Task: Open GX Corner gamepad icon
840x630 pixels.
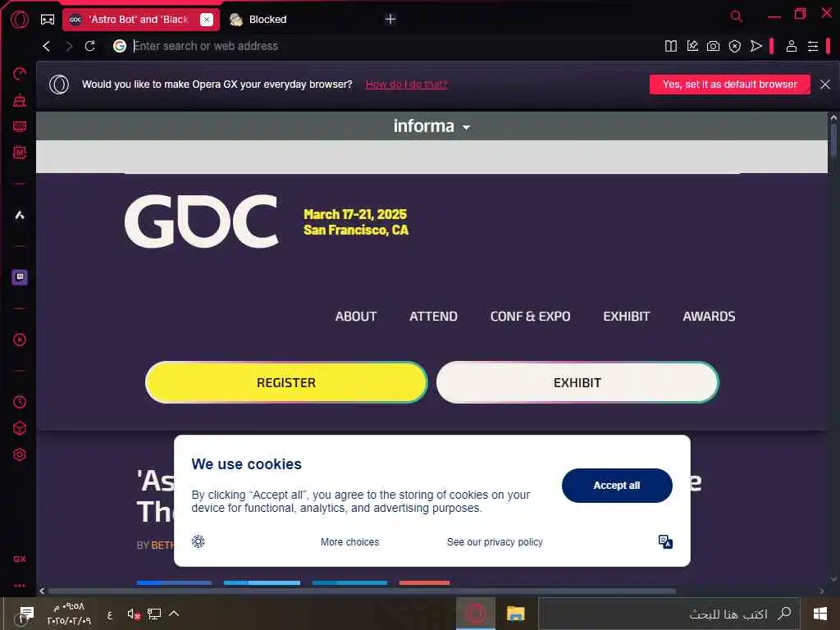Action: (x=48, y=20)
